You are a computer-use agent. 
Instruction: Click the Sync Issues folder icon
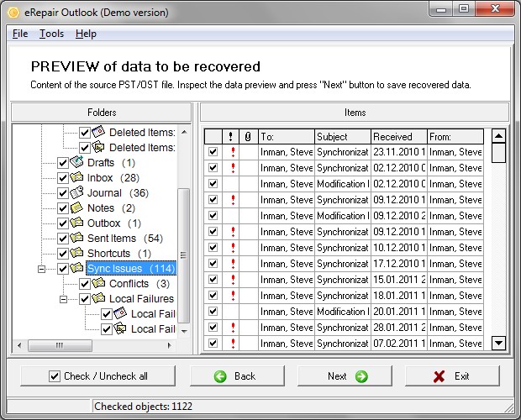[76, 268]
